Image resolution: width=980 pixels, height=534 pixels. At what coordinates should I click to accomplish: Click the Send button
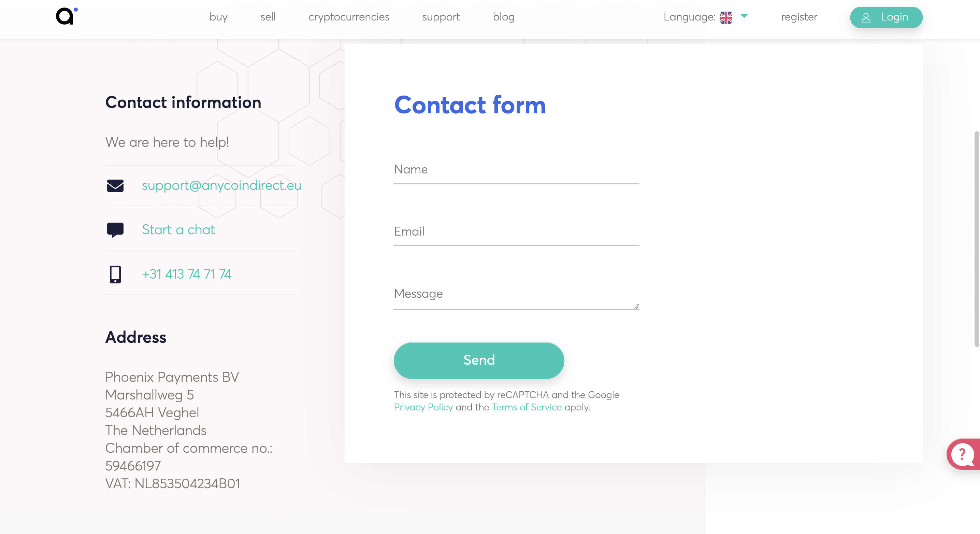point(479,361)
